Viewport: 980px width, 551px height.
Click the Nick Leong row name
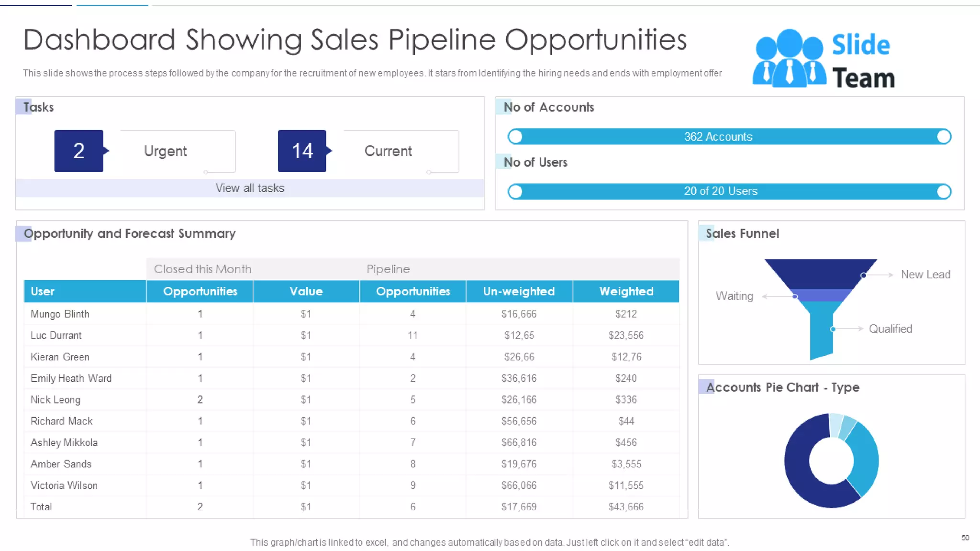point(56,400)
